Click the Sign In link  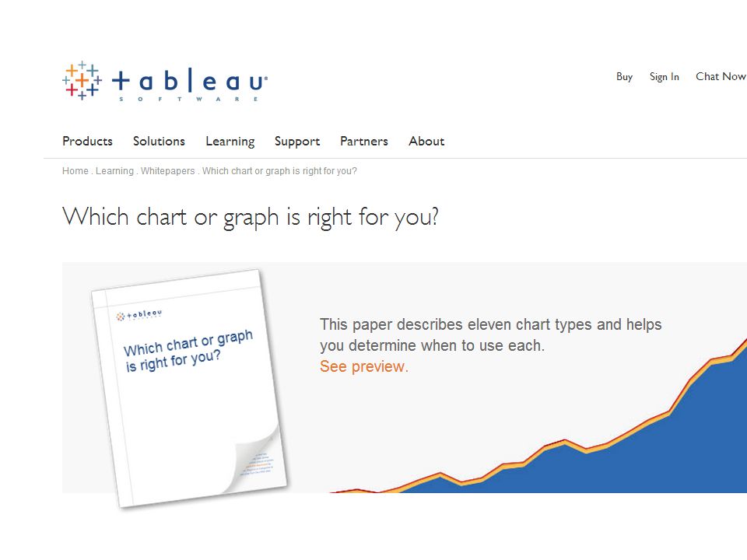664,77
